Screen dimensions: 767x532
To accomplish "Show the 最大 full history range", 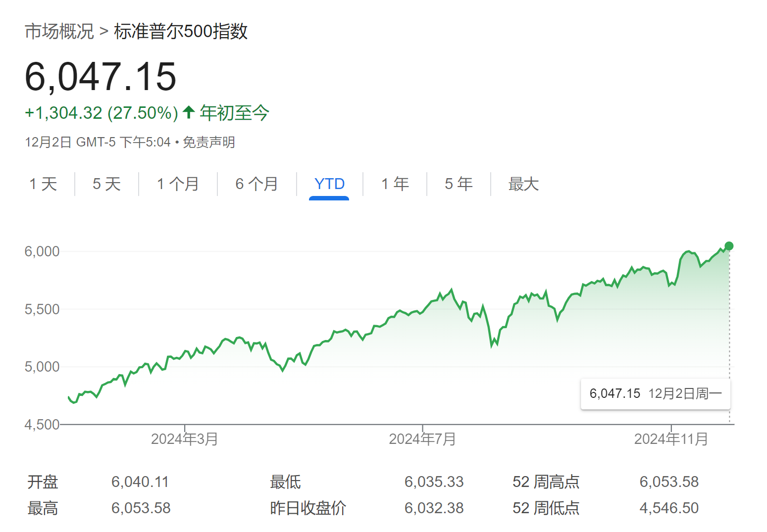I will pyautogui.click(x=523, y=184).
